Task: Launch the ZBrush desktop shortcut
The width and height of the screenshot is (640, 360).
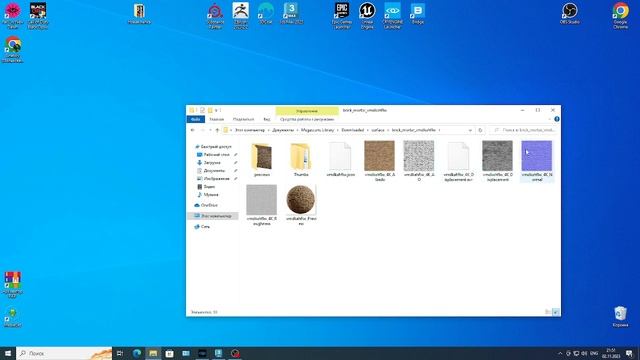Action: pos(240,15)
